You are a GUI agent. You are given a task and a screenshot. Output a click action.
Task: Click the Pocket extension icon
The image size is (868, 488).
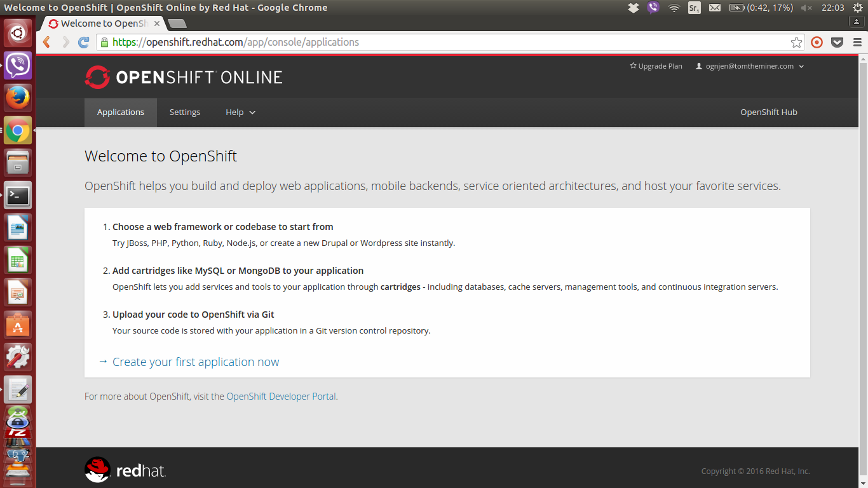[837, 43]
